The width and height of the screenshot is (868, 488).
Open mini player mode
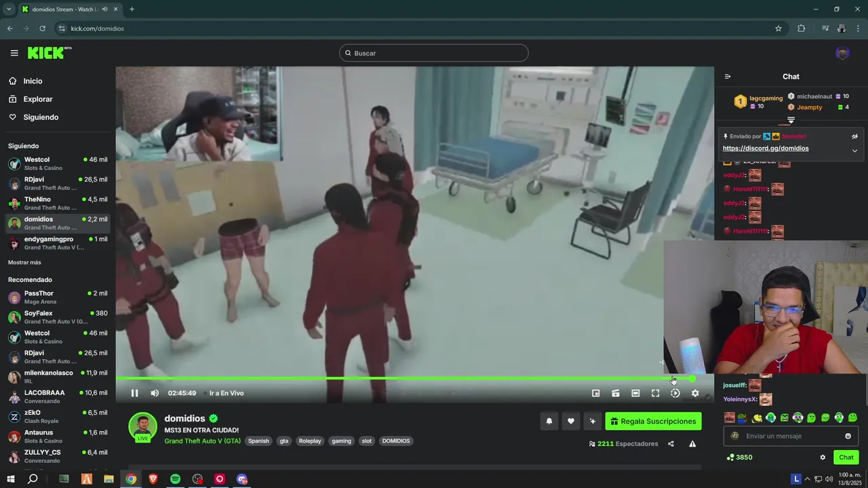595,393
